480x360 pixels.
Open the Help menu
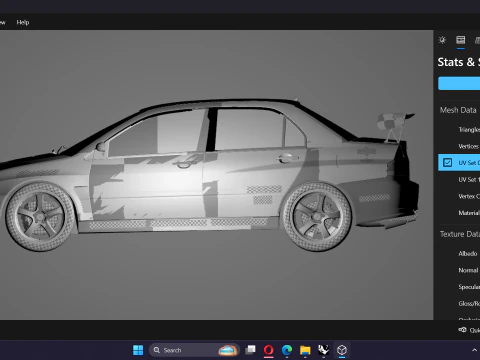point(23,22)
